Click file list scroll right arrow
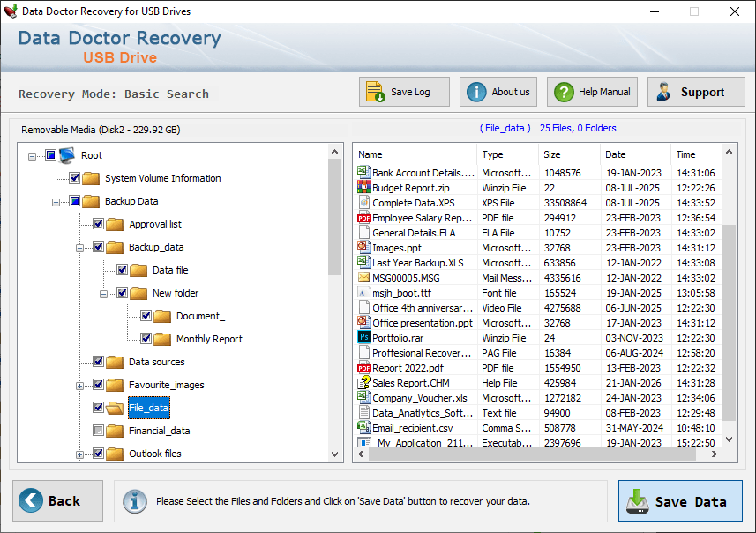 click(x=714, y=454)
